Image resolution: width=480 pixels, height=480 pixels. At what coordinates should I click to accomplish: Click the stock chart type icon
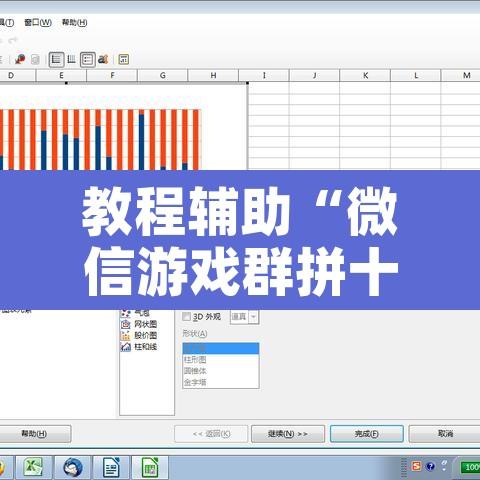126,335
